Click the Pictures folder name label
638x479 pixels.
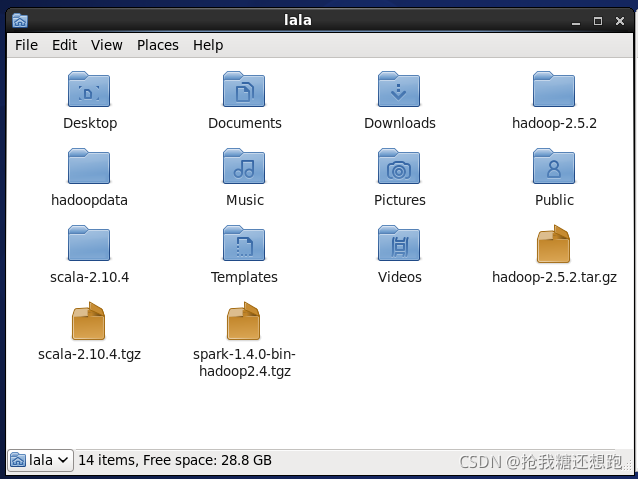click(x=400, y=200)
